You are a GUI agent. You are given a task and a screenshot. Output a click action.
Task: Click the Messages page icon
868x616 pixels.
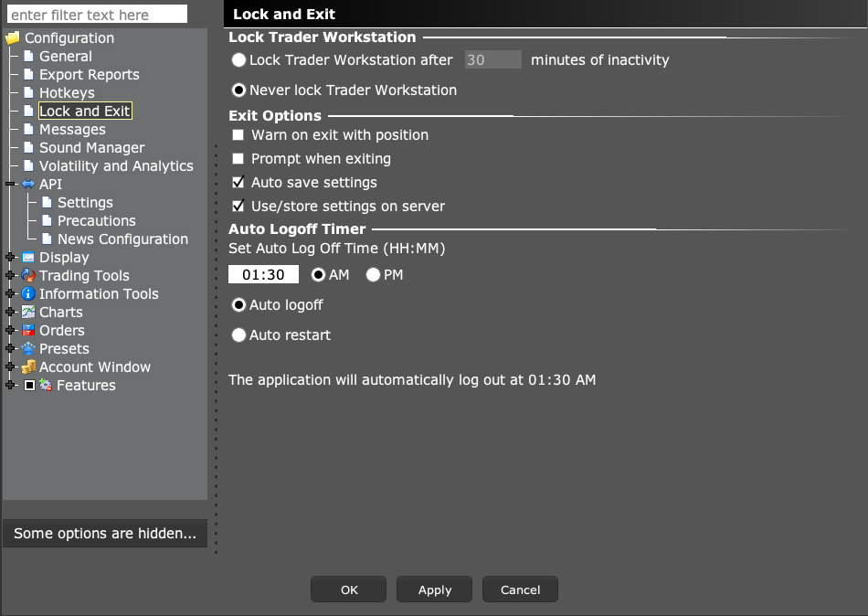point(29,129)
